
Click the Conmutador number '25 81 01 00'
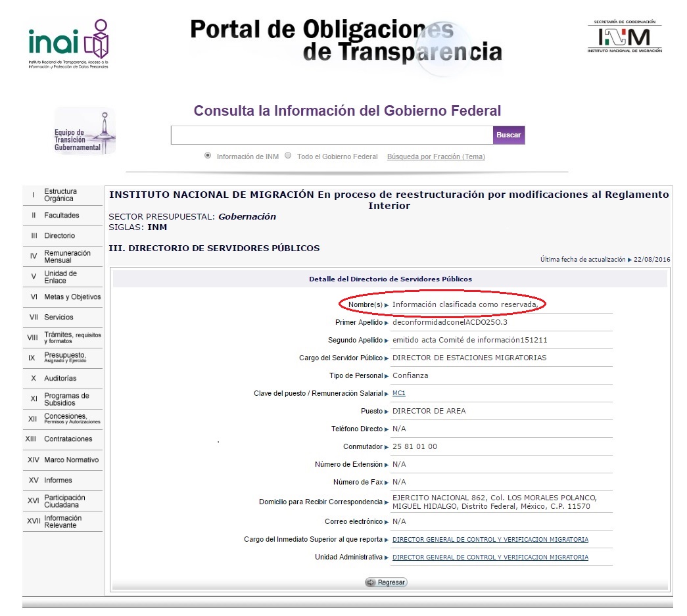click(414, 446)
